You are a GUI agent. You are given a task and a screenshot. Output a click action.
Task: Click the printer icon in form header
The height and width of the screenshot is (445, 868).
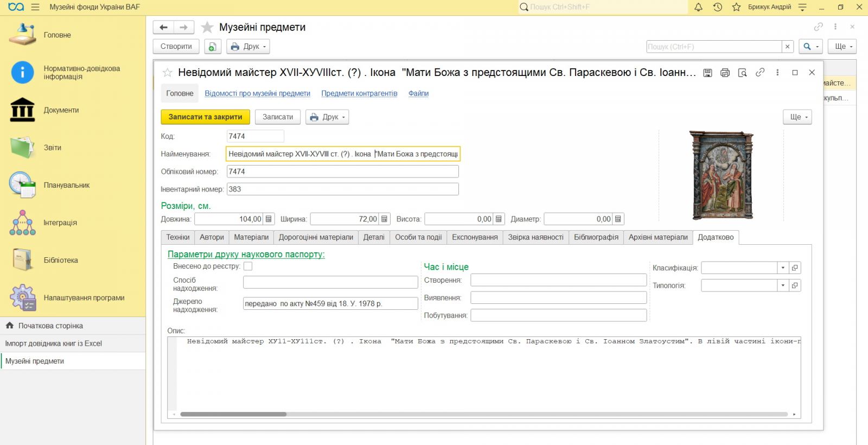725,73
